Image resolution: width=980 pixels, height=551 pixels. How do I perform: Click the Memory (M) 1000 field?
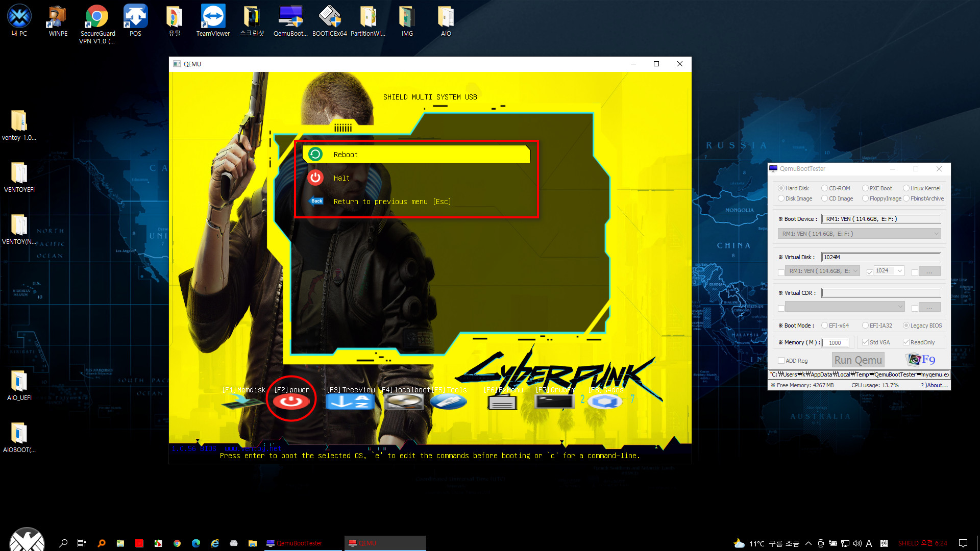coord(835,343)
